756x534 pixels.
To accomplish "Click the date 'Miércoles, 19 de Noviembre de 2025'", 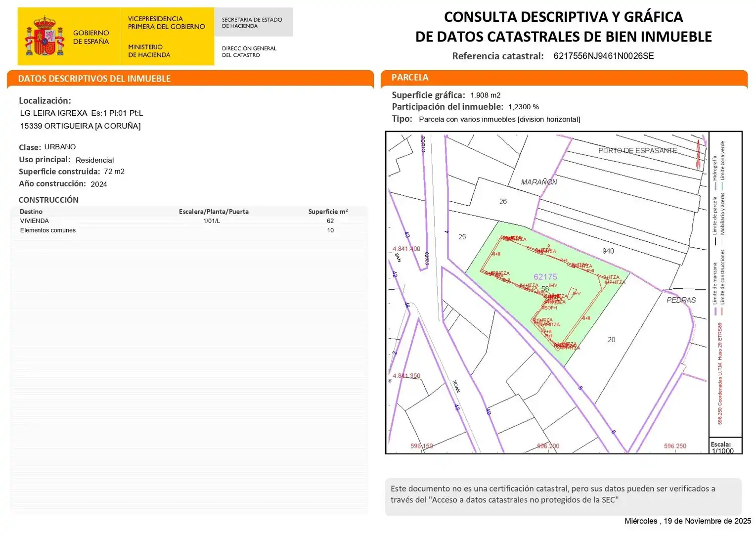I will pos(688,521).
